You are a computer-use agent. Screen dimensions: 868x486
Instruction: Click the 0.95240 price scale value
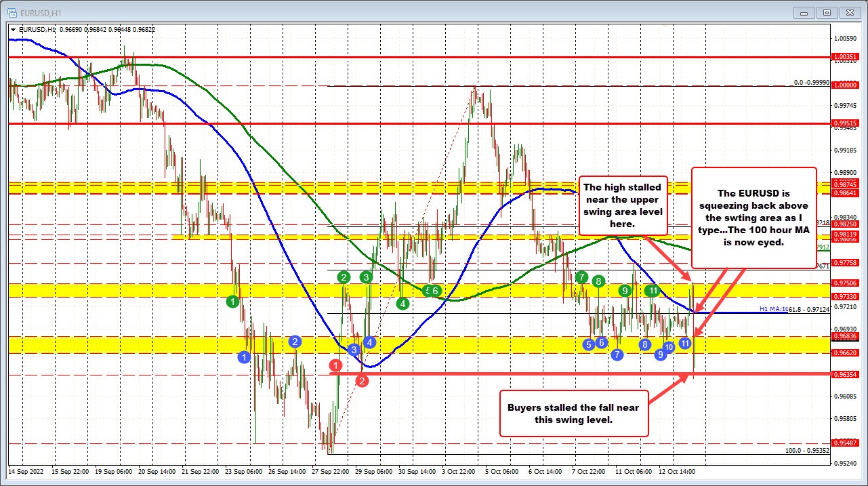pyautogui.click(x=844, y=463)
